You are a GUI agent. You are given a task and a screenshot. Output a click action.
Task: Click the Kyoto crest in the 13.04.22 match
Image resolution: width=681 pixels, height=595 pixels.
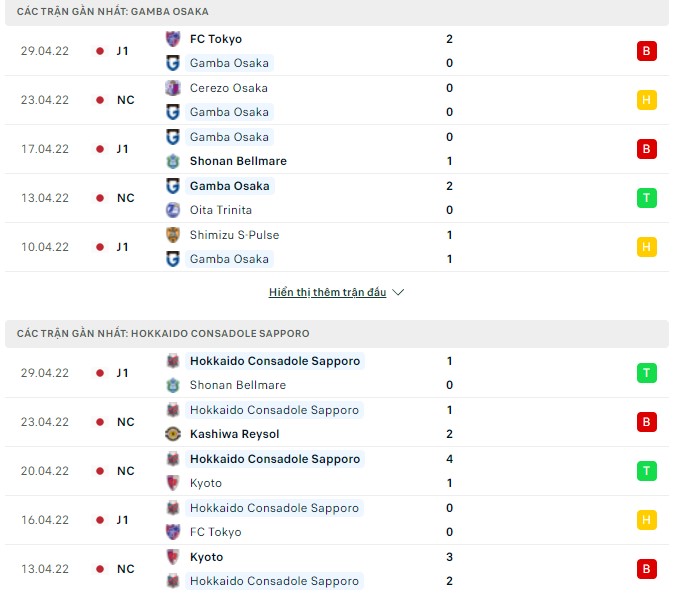[x=173, y=557]
